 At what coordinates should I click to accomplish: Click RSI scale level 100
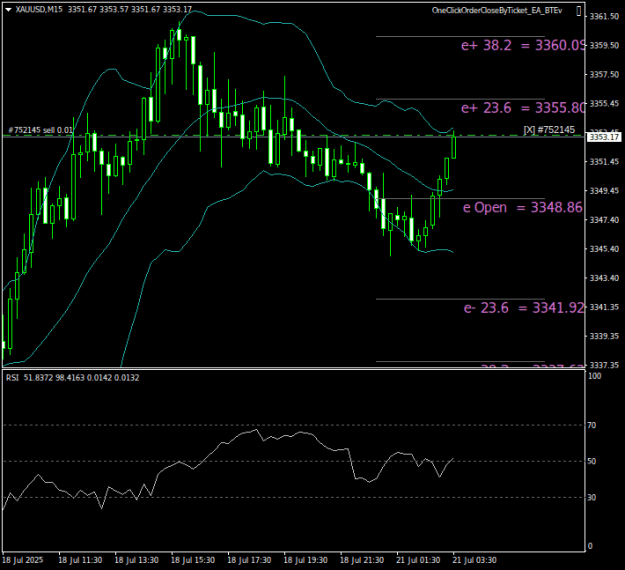click(594, 376)
